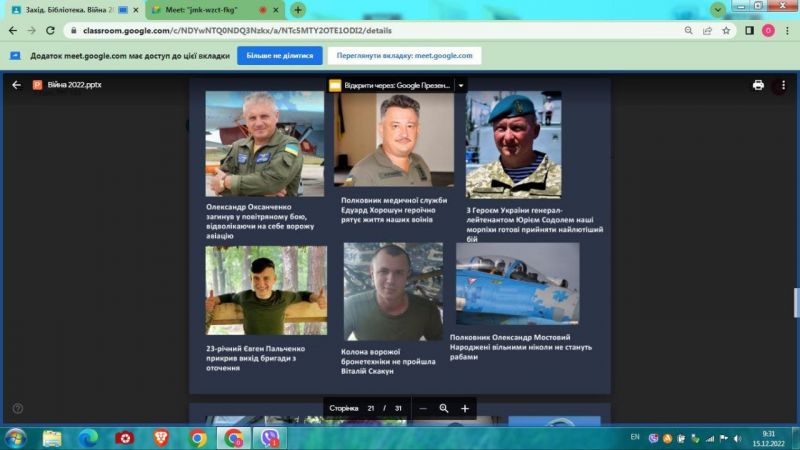Print the presentation file

pos(758,85)
